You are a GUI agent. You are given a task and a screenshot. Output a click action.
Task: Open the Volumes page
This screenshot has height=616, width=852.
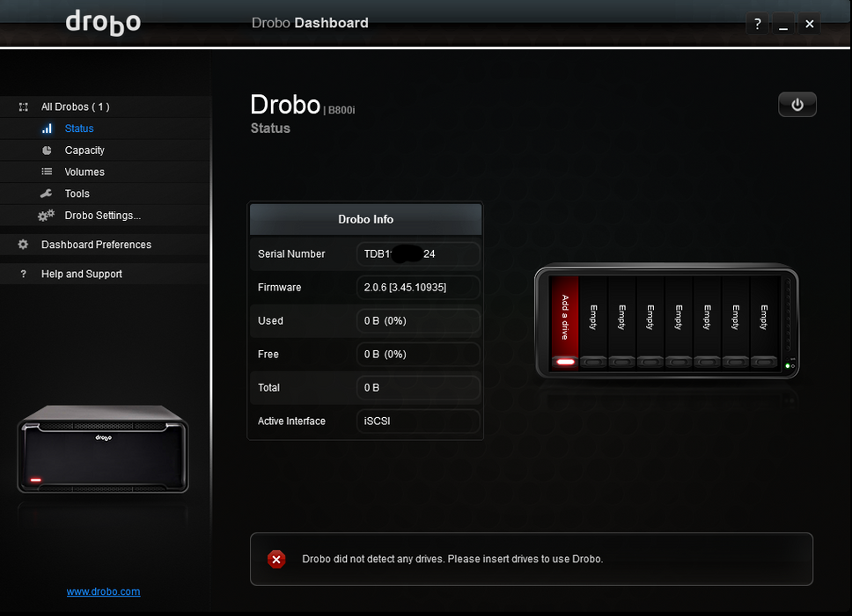pyautogui.click(x=106, y=172)
